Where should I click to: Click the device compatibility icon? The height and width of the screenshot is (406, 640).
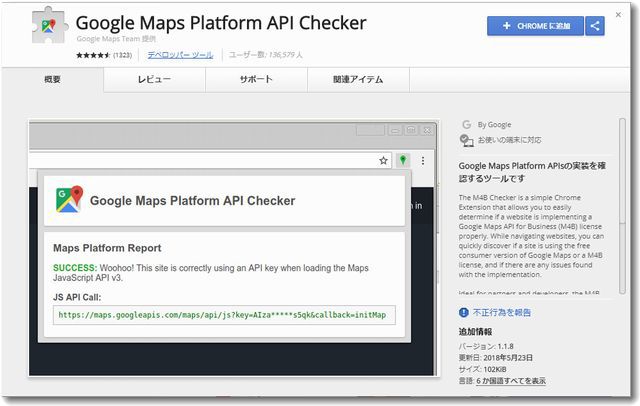point(467,140)
